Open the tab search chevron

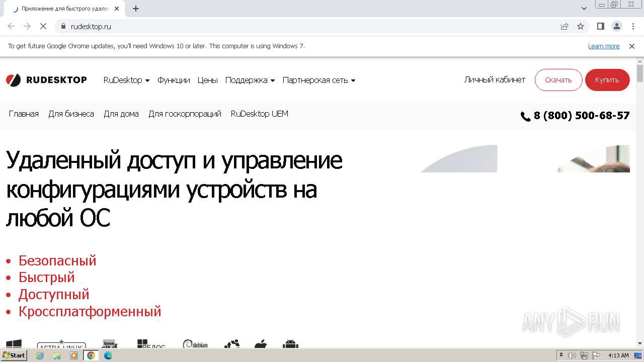point(584,9)
